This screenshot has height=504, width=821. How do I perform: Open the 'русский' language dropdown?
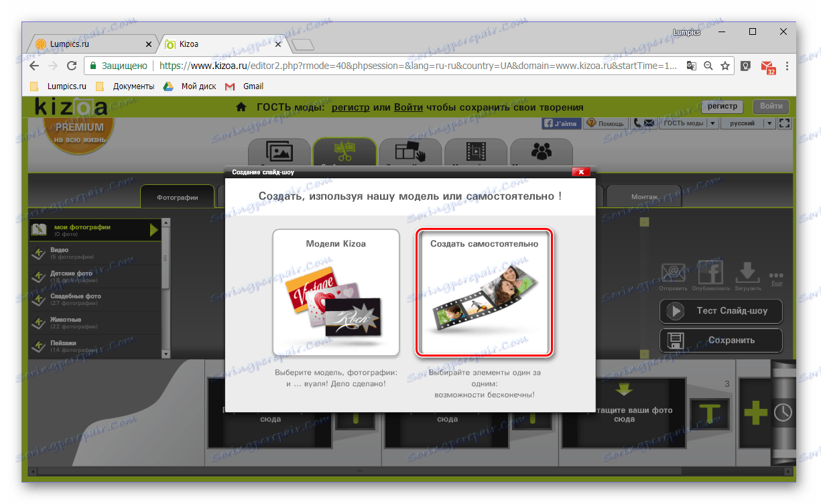click(748, 123)
